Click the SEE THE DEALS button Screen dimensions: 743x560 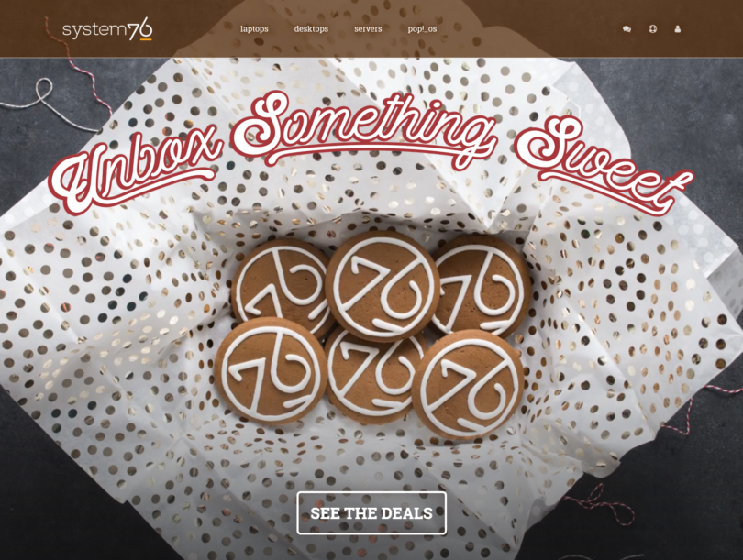[371, 513]
